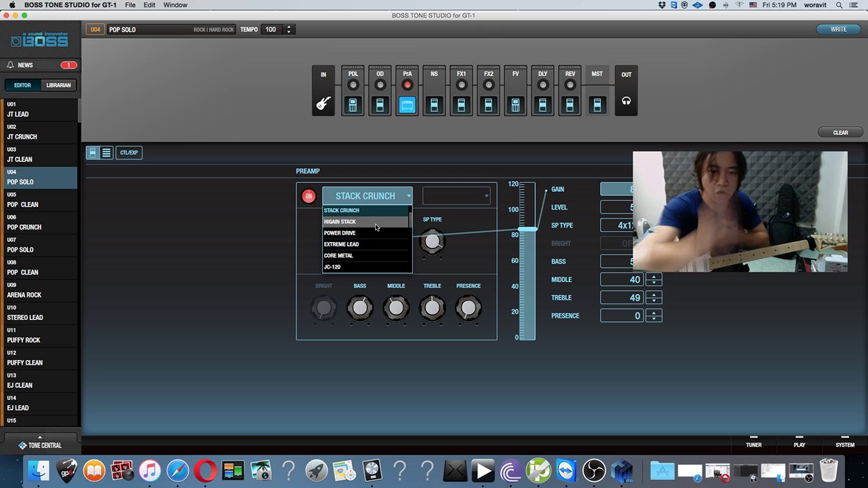The image size is (868, 488).
Task: Open System settings
Action: point(845,445)
